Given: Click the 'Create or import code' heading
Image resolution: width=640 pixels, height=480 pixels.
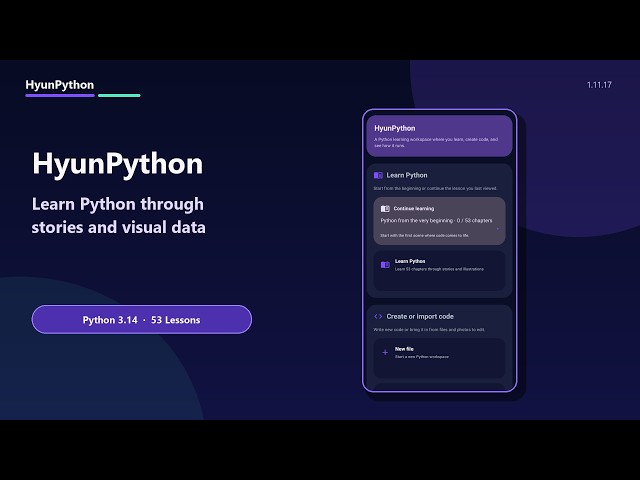Looking at the screenshot, I should click(x=420, y=316).
